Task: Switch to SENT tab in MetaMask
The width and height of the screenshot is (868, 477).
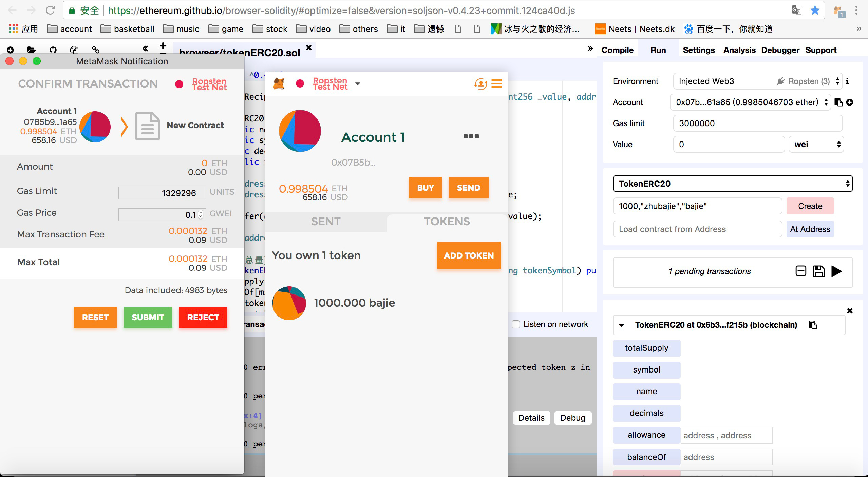Action: click(x=326, y=222)
